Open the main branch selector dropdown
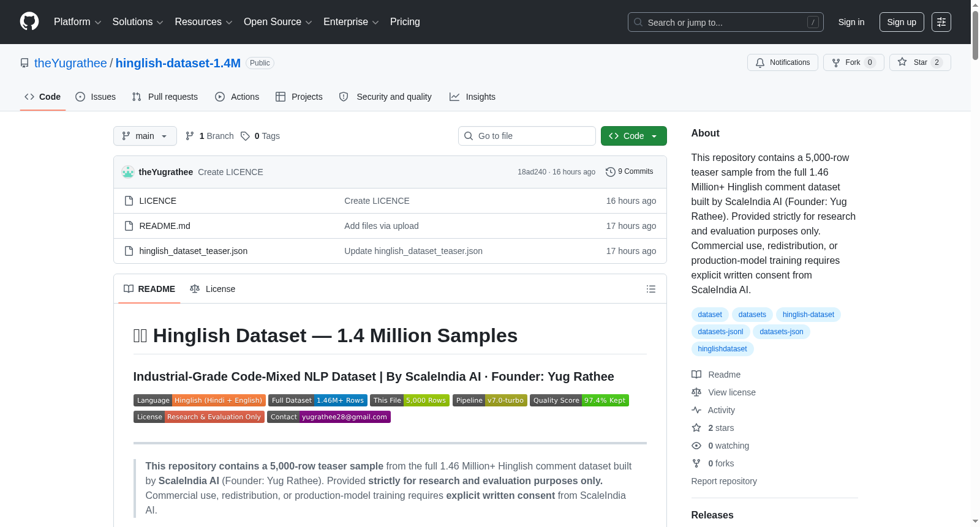The image size is (980, 527). 145,136
